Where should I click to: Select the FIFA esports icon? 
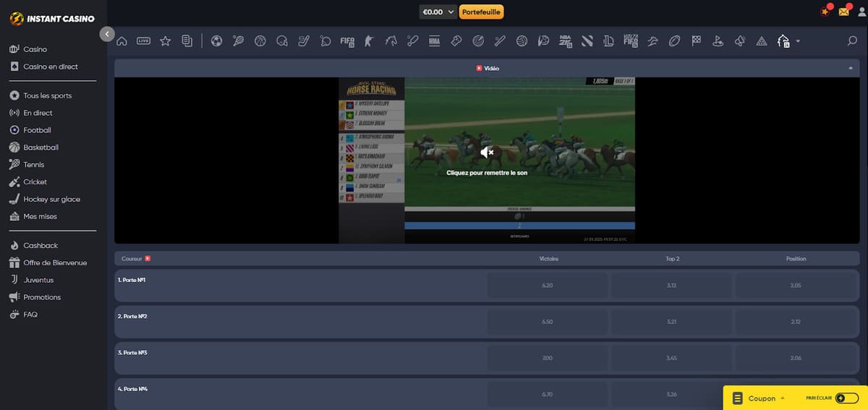coord(347,41)
